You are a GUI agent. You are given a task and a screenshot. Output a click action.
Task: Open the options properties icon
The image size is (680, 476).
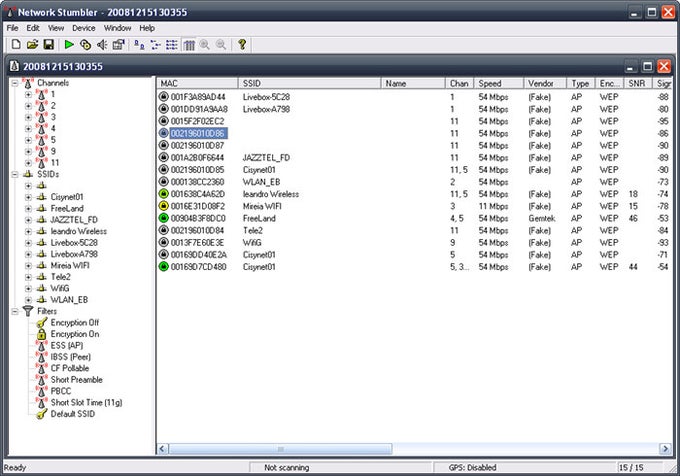coord(118,44)
